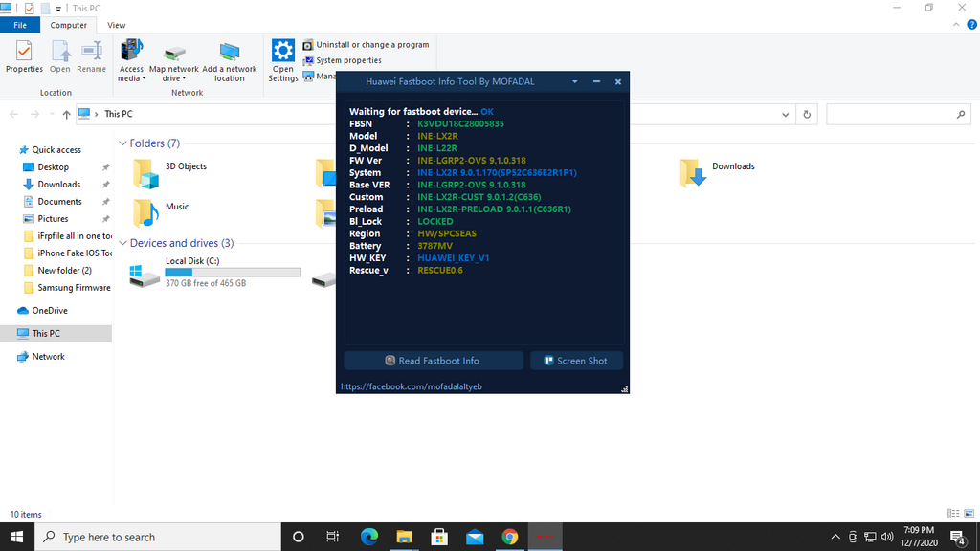Screen dimensions: 980x551
Task: Select the Music folder
Action: tap(161, 212)
